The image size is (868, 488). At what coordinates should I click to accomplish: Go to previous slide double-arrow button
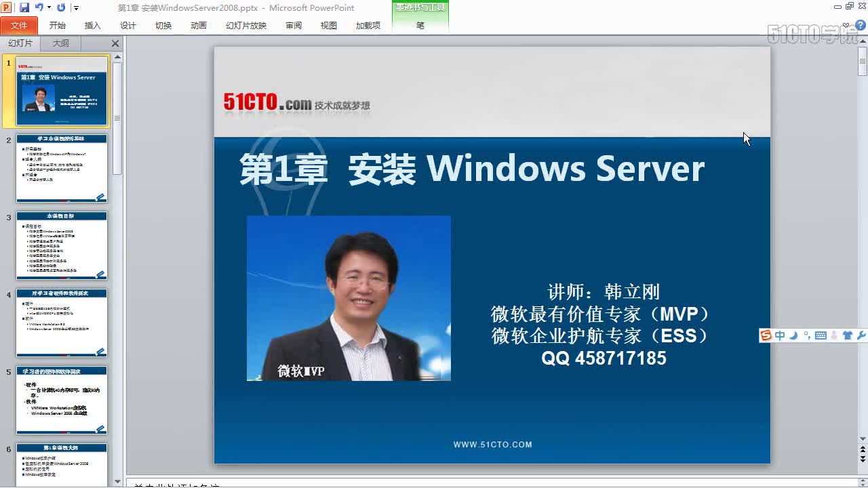pos(863,450)
